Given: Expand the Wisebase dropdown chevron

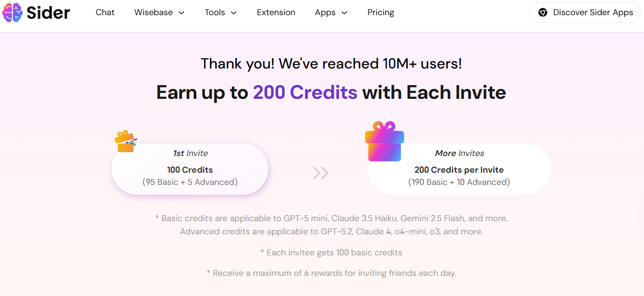Looking at the screenshot, I should [x=182, y=13].
